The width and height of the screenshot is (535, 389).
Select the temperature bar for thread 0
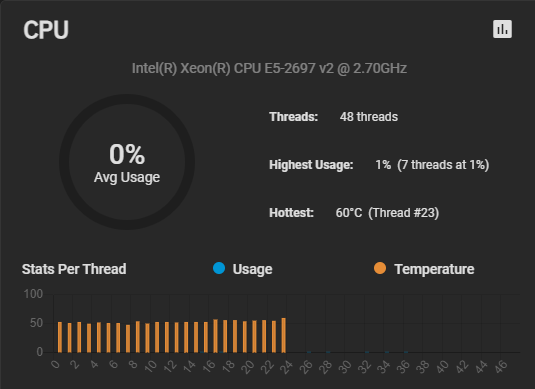[x=60, y=337]
